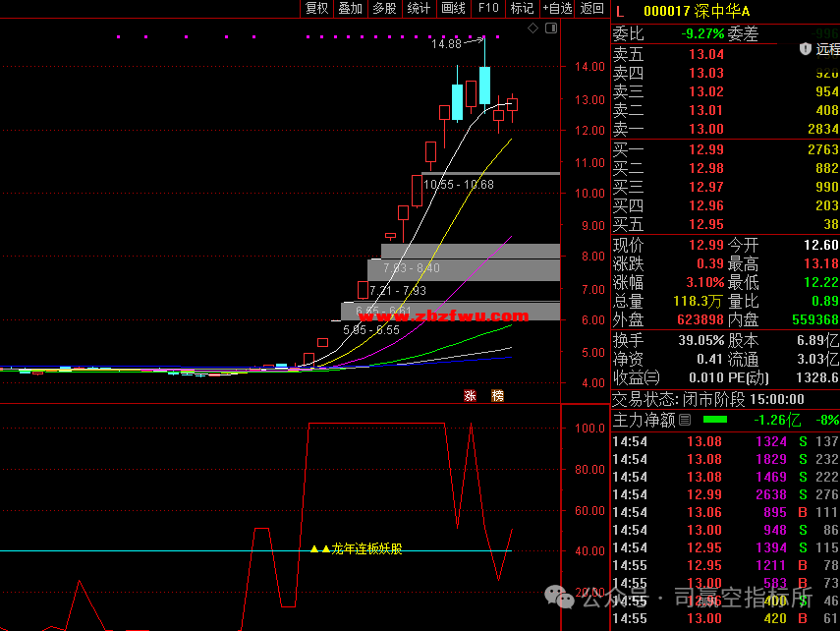Open the 复权 toolbar option

pyautogui.click(x=316, y=9)
